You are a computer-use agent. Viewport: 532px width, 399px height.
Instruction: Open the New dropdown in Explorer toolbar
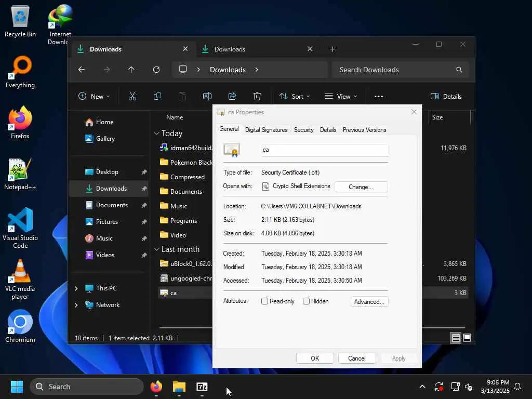[94, 96]
